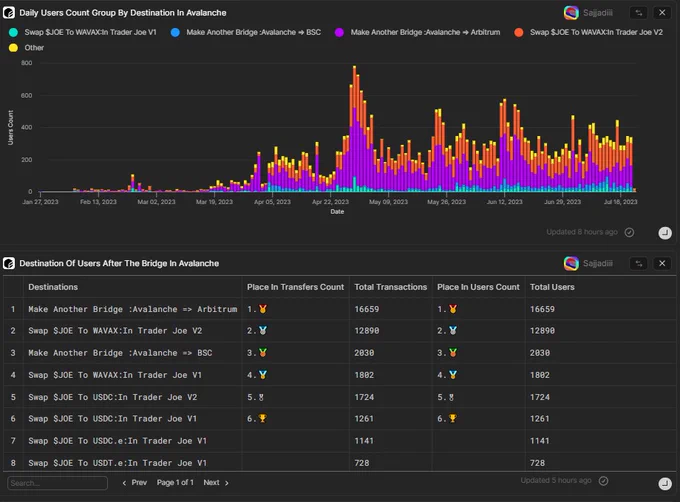The width and height of the screenshot is (680, 502).
Task: Click the Total Users value 12890
Action: coord(542,331)
